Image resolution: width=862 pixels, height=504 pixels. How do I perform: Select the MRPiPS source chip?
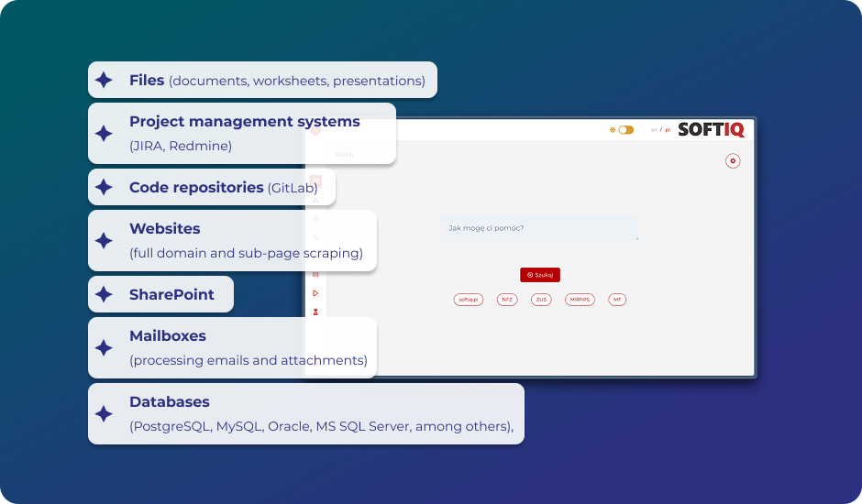point(580,300)
